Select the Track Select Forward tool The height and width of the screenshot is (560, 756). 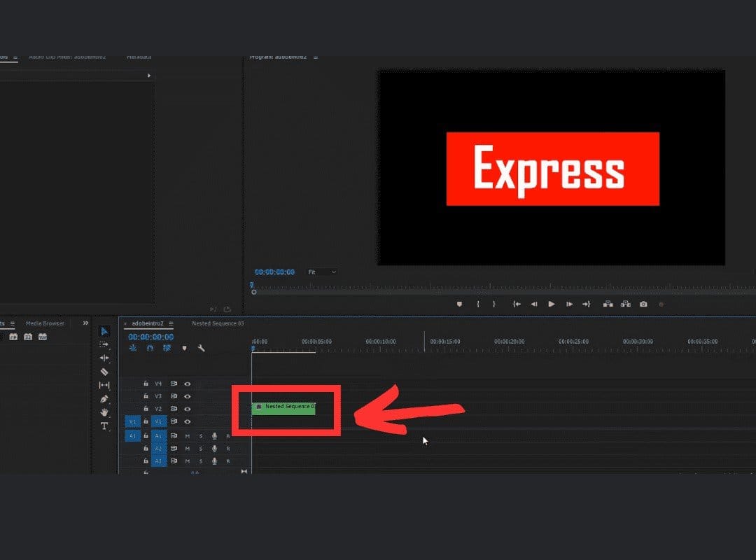(105, 345)
